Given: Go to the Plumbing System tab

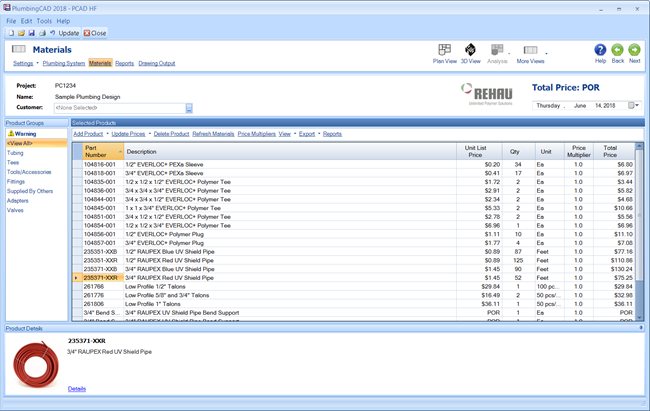Looking at the screenshot, I should 64,63.
